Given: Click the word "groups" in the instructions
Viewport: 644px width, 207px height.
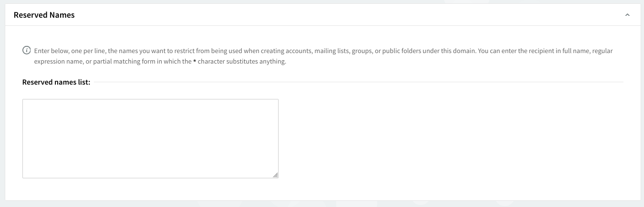Looking at the screenshot, I should click(x=362, y=51).
